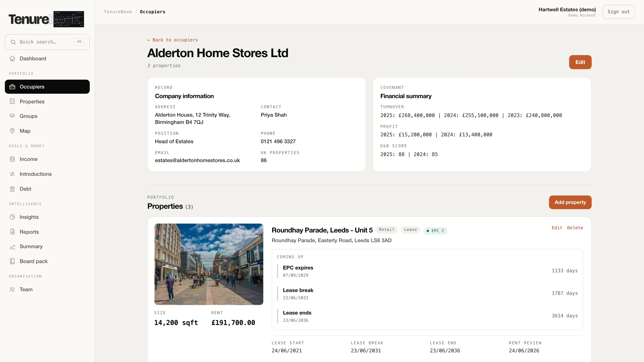Click phone number 0121 496 3327
The height and width of the screenshot is (362, 644).
tap(278, 141)
